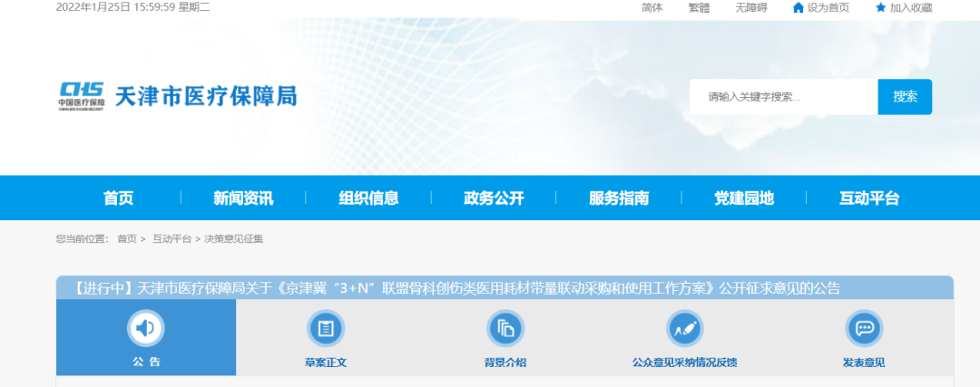Screen dimensions: 980x387
Task: Click the blue 搜索 search button
Action: 905,97
